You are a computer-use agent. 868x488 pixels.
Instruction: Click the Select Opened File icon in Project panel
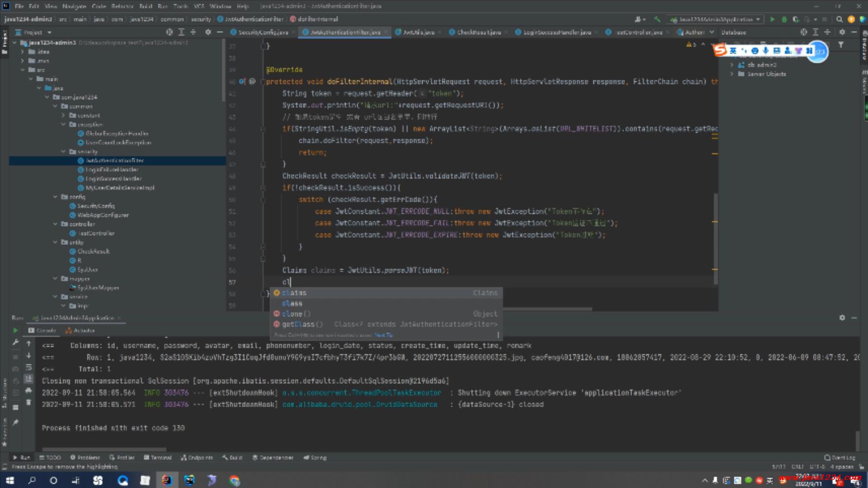pos(170,32)
